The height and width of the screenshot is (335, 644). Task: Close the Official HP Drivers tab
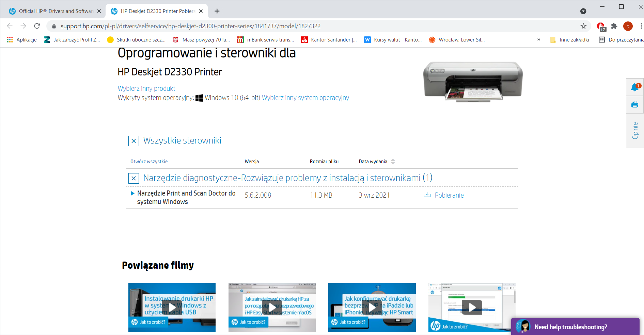coord(99,11)
